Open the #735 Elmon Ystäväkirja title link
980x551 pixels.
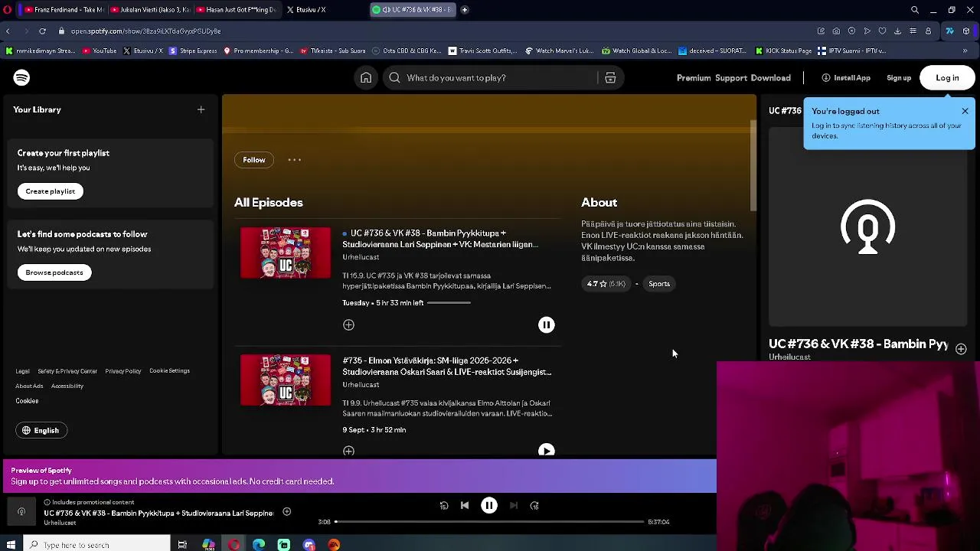coord(447,367)
